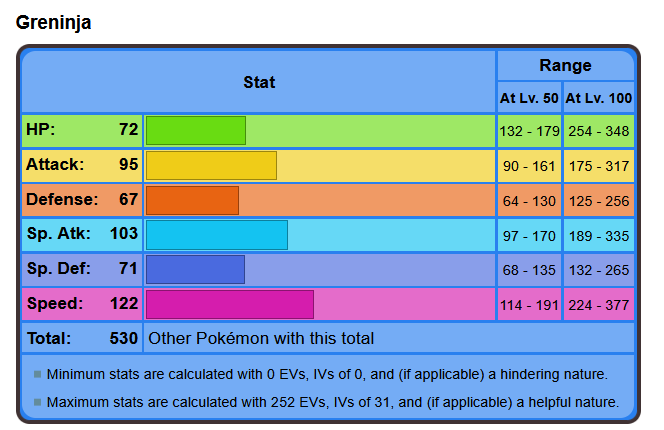
Task: Click the At Lv. 100 header
Action: pyautogui.click(x=598, y=98)
